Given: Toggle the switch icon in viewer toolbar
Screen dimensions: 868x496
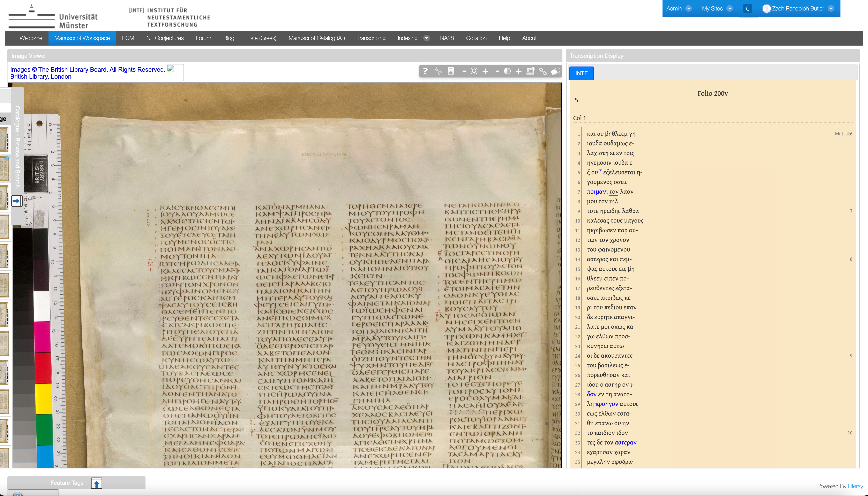Looking at the screenshot, I should point(451,71).
